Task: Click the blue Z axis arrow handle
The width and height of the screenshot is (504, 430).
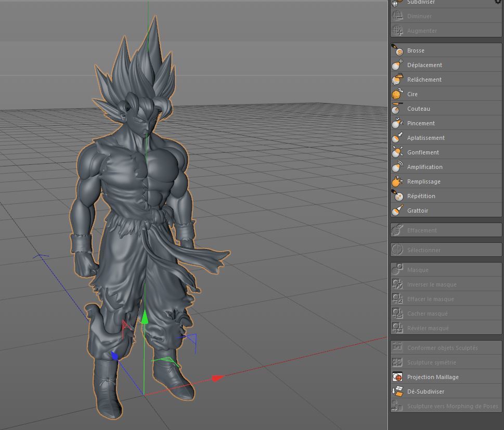Action: tap(114, 356)
